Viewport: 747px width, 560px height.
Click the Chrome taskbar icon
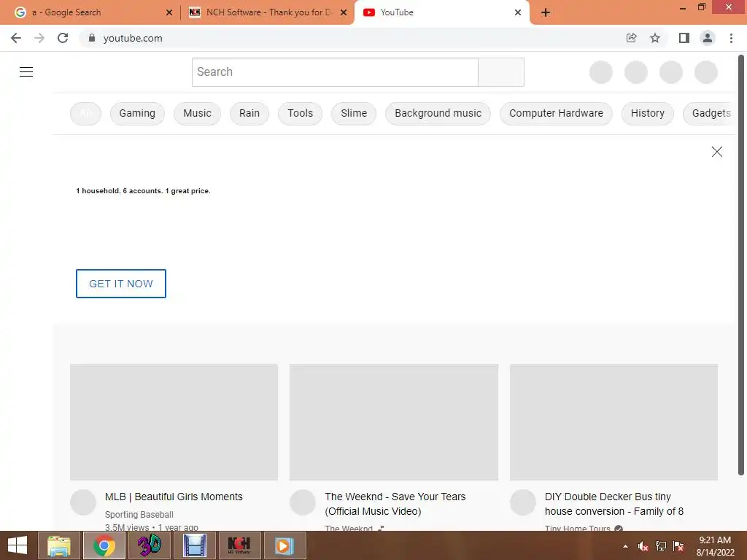click(x=104, y=545)
